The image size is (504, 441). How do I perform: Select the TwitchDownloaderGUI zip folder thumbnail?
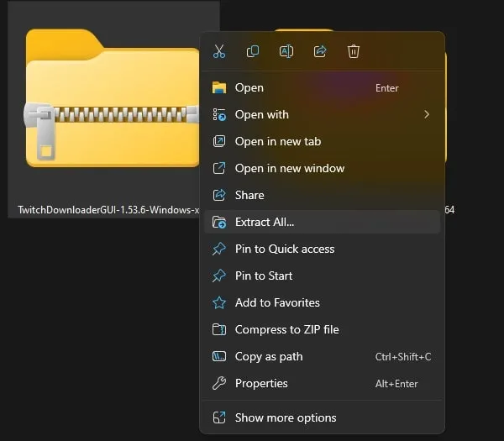pyautogui.click(x=111, y=98)
